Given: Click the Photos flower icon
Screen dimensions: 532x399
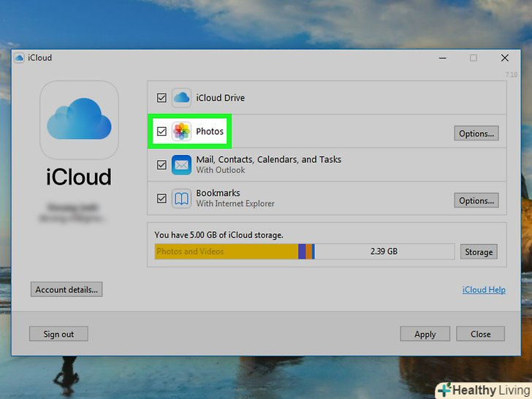Looking at the screenshot, I should (181, 132).
